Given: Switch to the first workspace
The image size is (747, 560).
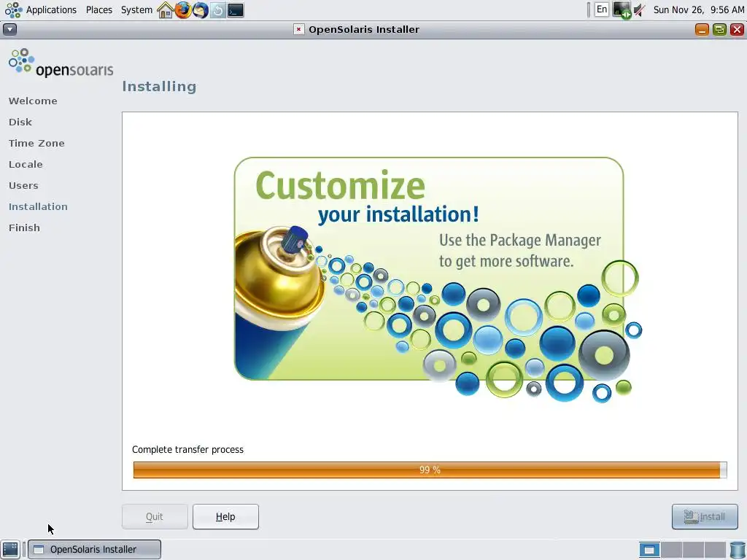Looking at the screenshot, I should (649, 550).
